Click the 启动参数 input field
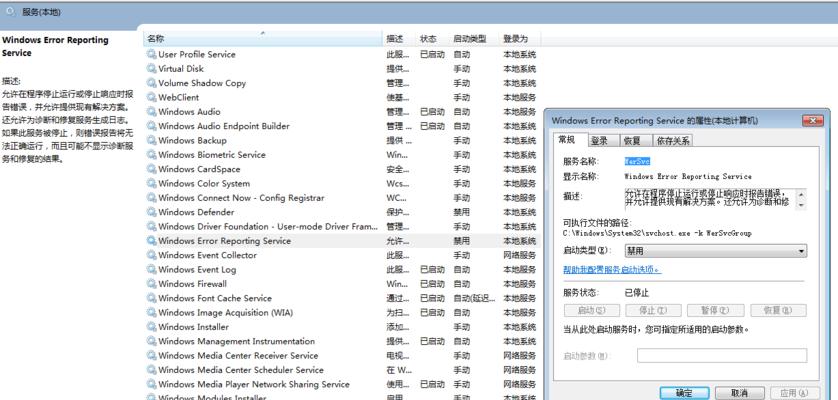The width and height of the screenshot is (838, 400). (722, 356)
